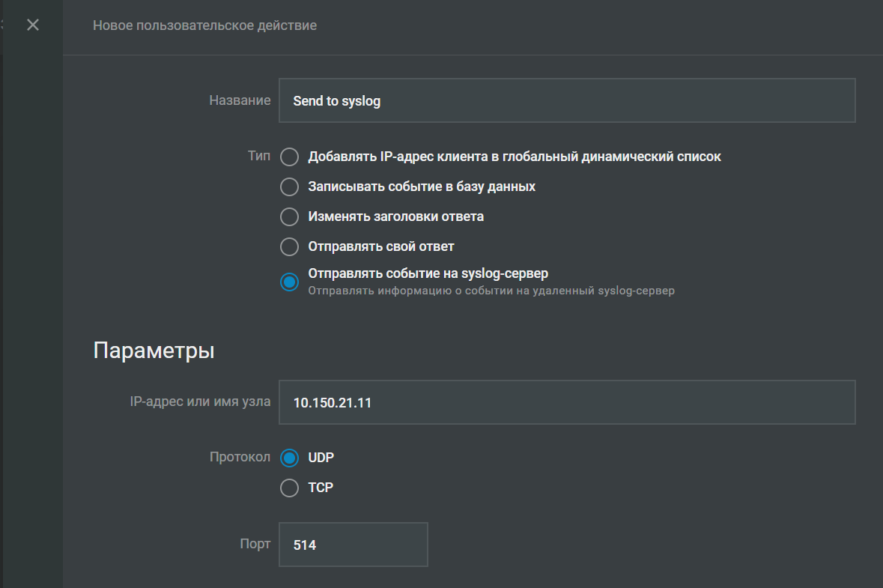Click the IP-адрес или имя узла input
The width and height of the screenshot is (883, 588).
[566, 402]
